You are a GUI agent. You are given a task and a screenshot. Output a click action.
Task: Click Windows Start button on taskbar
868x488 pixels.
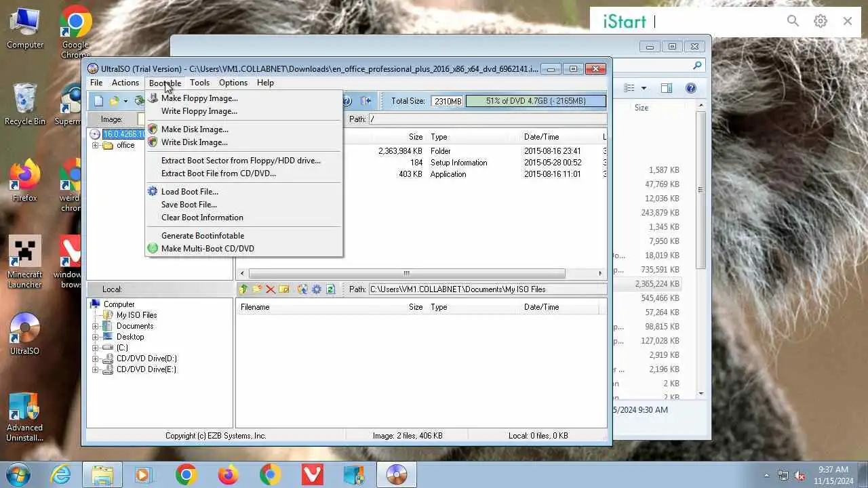[x=18, y=474]
